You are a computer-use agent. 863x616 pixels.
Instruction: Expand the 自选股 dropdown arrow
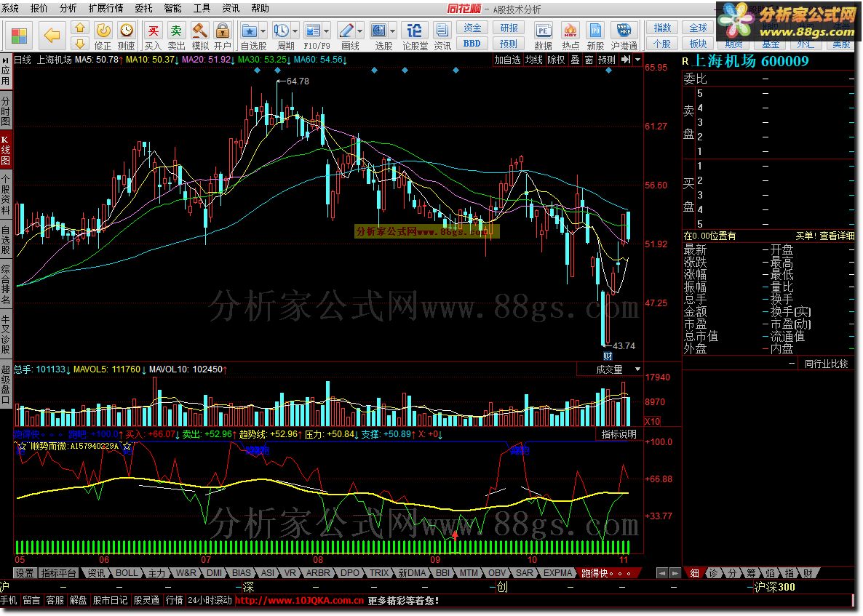click(263, 31)
